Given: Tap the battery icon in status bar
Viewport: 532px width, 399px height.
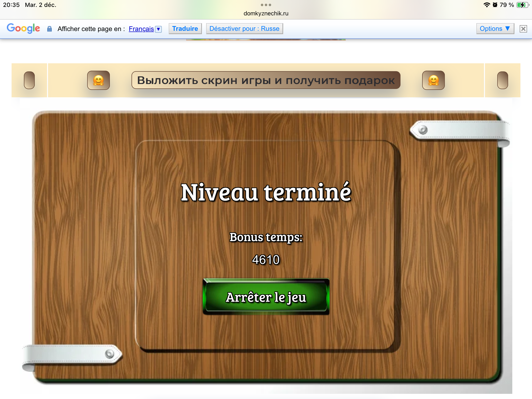Looking at the screenshot, I should tap(522, 5).
